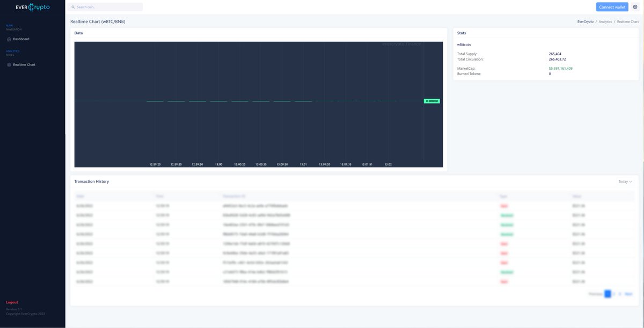Go to EverCrypto breadcrumb link
644x328 pixels.
pyautogui.click(x=585, y=22)
